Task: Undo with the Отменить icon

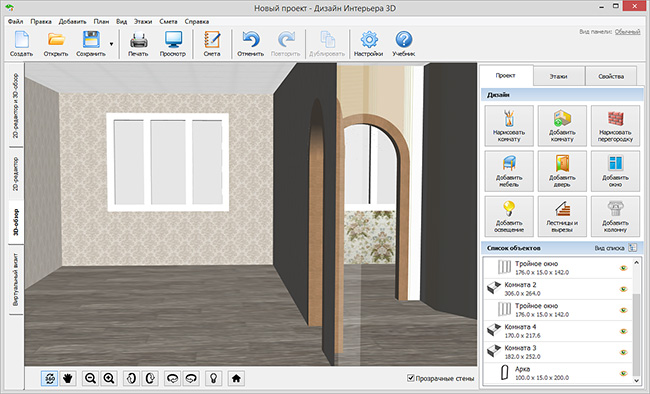Action: pyautogui.click(x=250, y=43)
